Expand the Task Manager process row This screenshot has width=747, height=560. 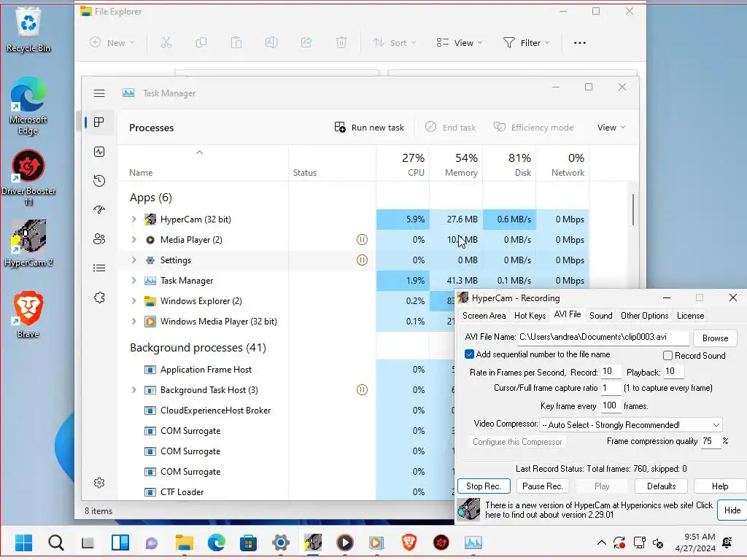tap(134, 281)
